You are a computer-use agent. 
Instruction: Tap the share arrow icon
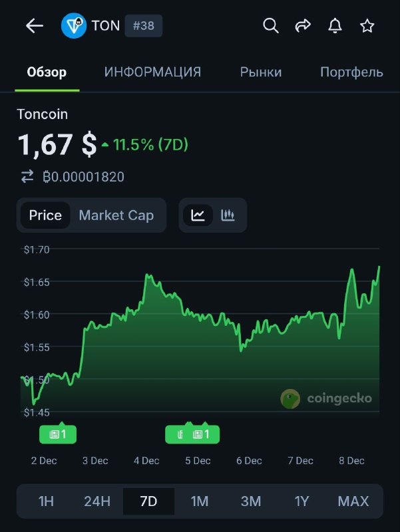pos(303,26)
